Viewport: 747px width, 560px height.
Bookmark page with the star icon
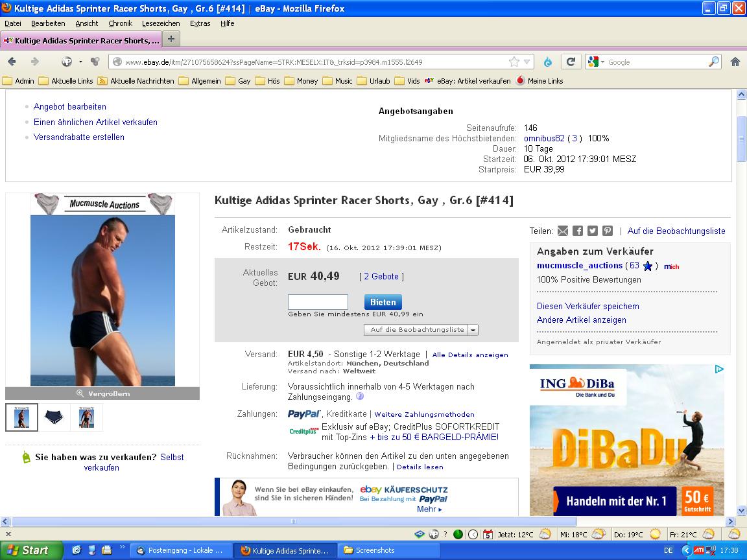(514, 62)
